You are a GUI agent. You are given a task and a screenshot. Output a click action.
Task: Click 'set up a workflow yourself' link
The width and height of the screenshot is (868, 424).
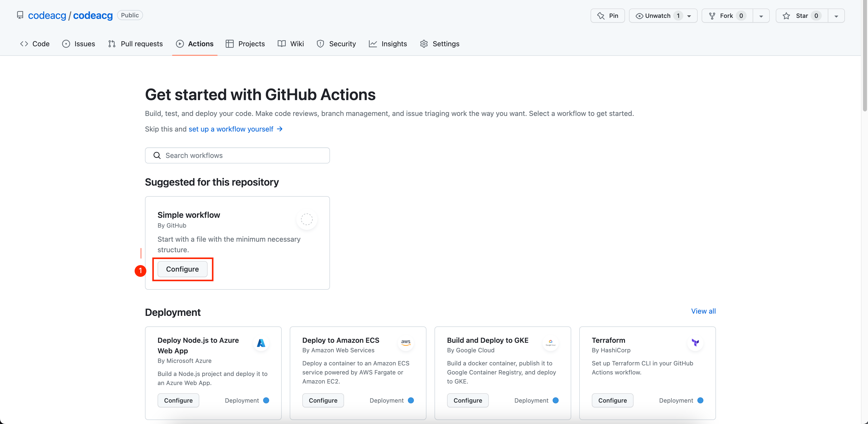(x=235, y=129)
